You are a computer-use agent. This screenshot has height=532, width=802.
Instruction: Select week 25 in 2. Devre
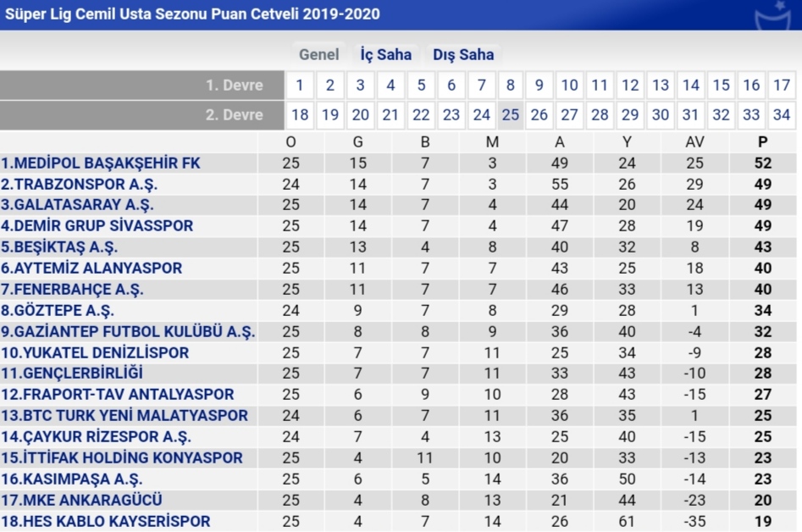coord(510,115)
